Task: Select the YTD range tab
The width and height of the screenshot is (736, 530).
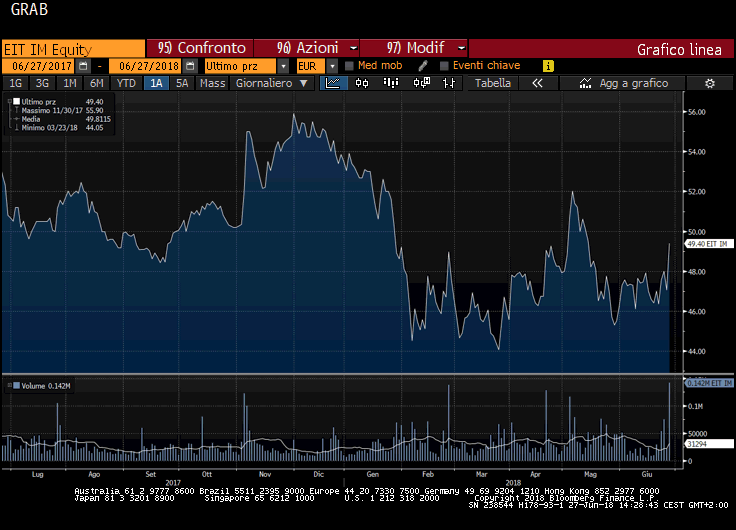Action: 126,84
